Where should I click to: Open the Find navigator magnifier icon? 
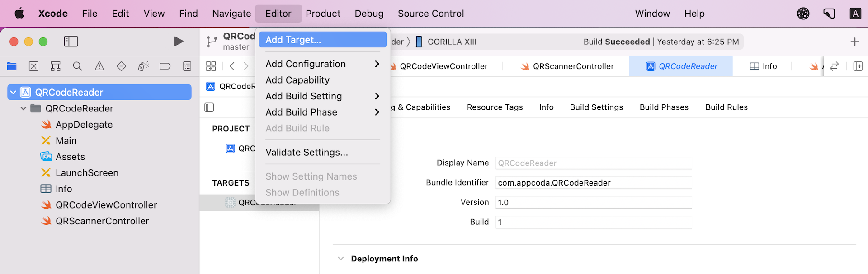pyautogui.click(x=77, y=66)
